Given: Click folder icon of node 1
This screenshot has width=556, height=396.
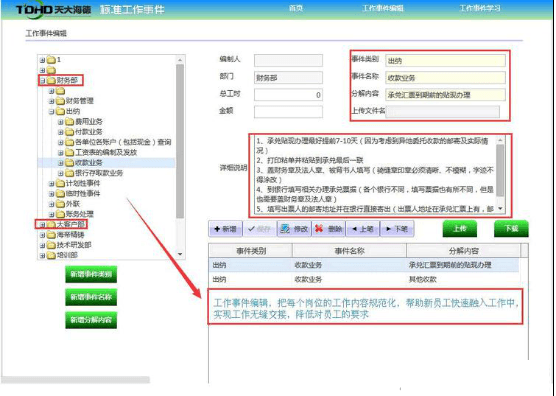Looking at the screenshot, I should [x=51, y=60].
